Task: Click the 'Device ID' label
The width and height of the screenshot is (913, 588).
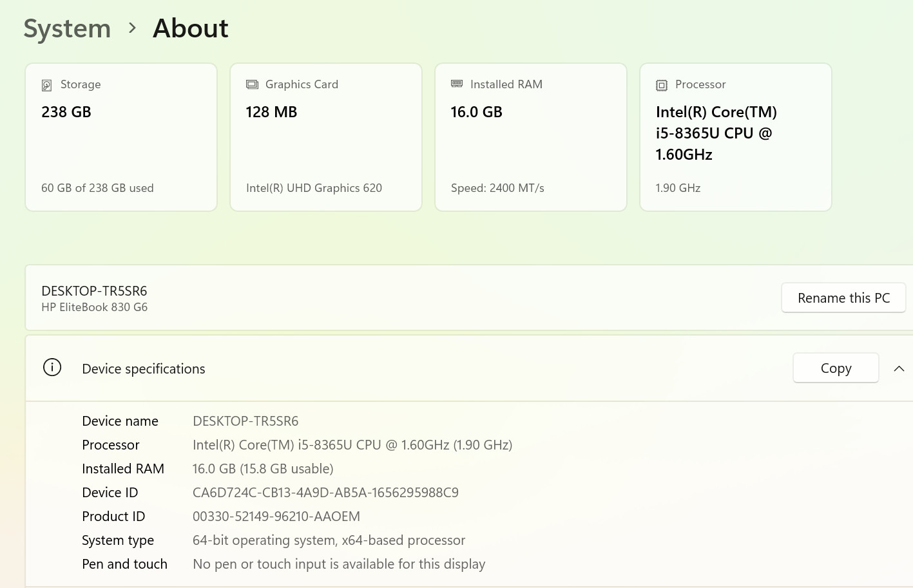Action: (110, 493)
